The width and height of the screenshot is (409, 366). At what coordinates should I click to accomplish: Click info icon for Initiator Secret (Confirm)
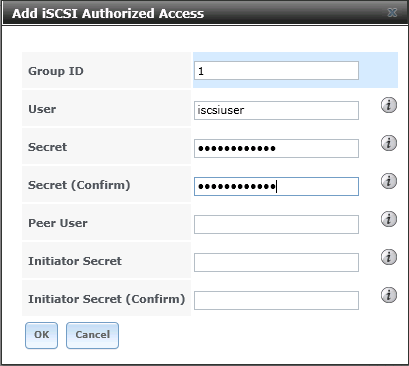click(x=389, y=295)
